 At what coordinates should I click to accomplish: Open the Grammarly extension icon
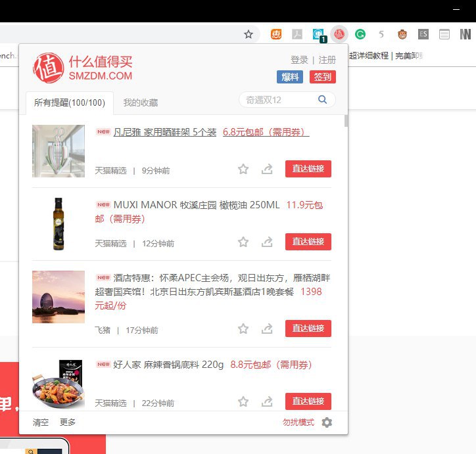360,34
